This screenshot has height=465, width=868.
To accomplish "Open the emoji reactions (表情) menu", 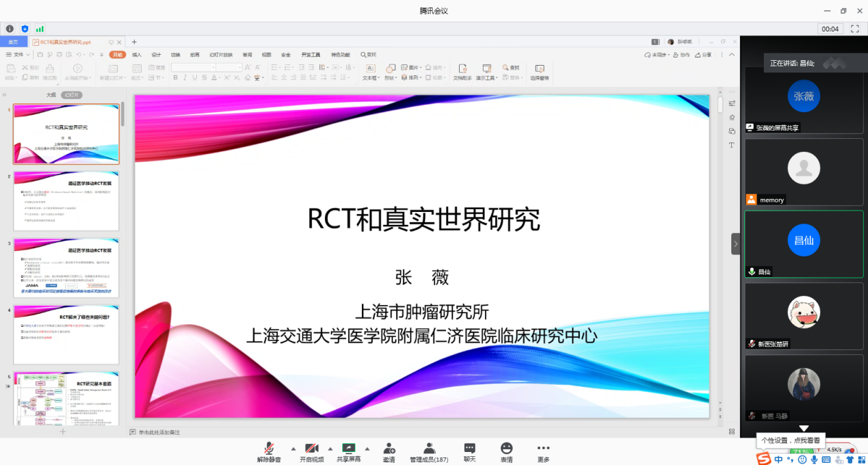I will pyautogui.click(x=506, y=449).
